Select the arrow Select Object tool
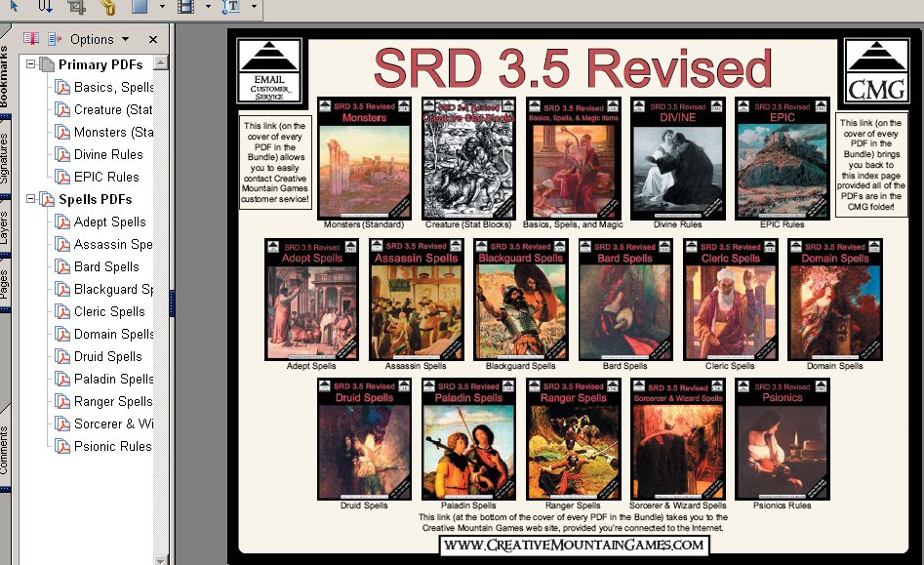 pos(15,6)
